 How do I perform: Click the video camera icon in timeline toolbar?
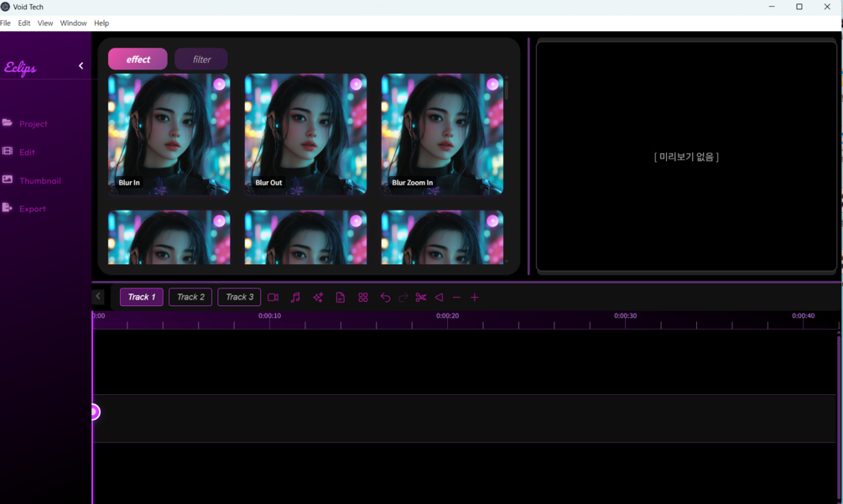coord(273,297)
